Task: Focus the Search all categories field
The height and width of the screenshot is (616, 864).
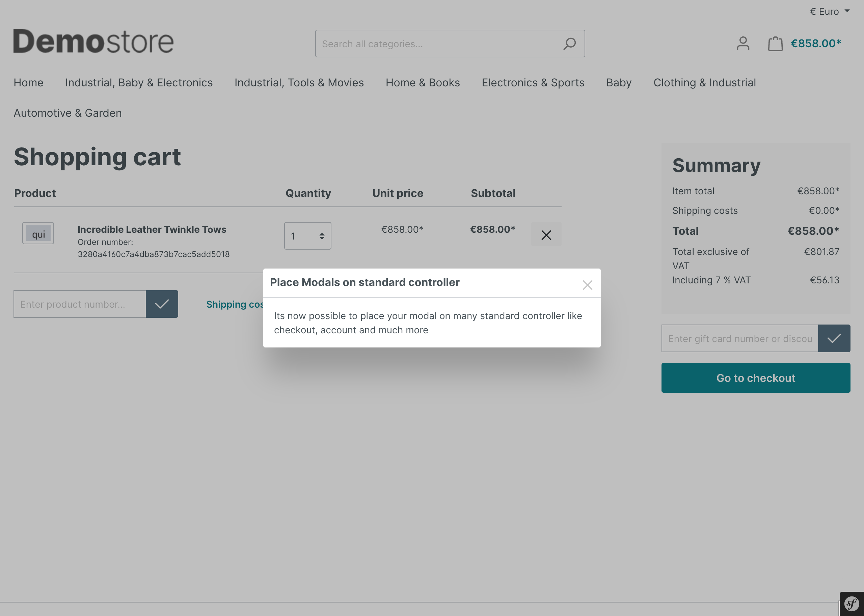Action: pyautogui.click(x=436, y=44)
